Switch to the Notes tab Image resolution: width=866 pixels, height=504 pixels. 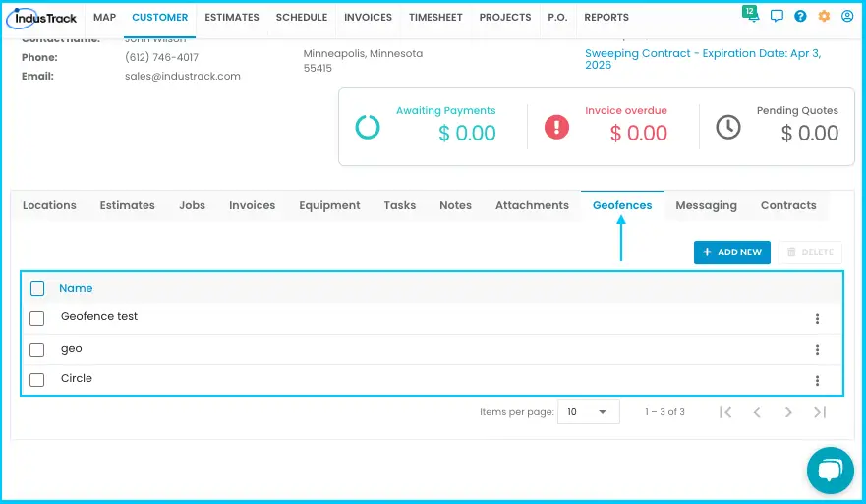[455, 205]
